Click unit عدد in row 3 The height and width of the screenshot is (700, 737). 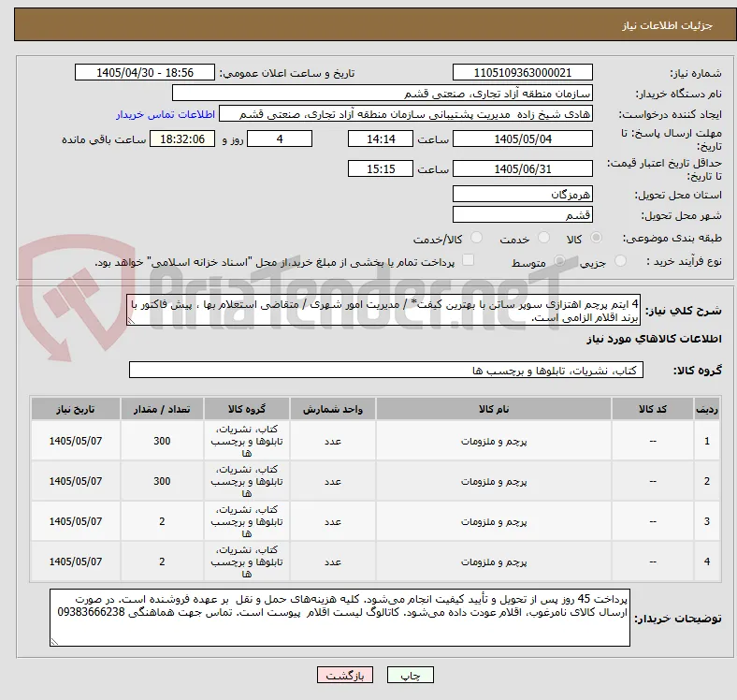click(x=333, y=521)
